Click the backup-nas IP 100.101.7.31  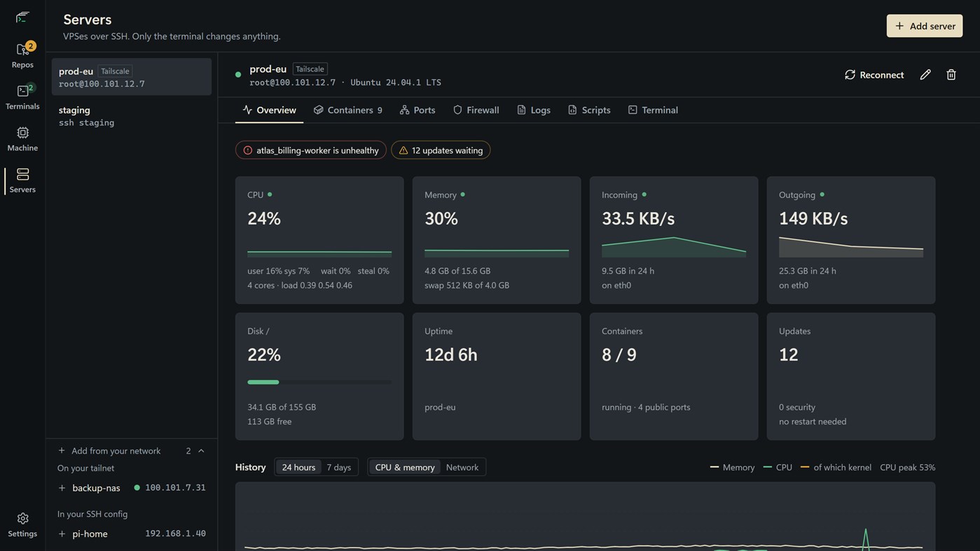click(x=175, y=488)
